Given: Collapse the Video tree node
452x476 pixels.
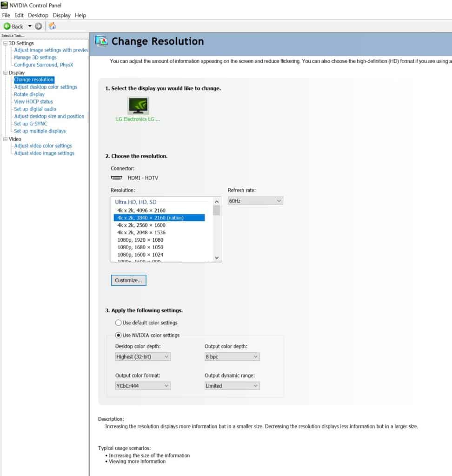Looking at the screenshot, I should tap(5, 139).
